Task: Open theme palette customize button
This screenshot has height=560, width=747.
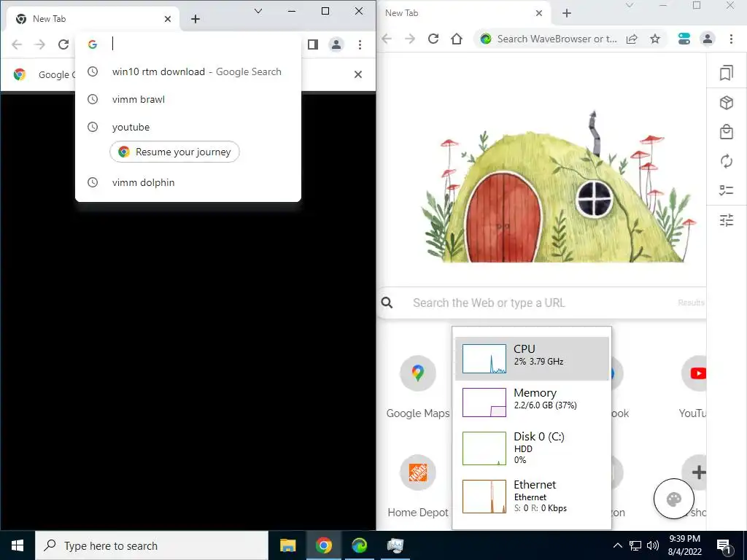Action: pos(673,499)
